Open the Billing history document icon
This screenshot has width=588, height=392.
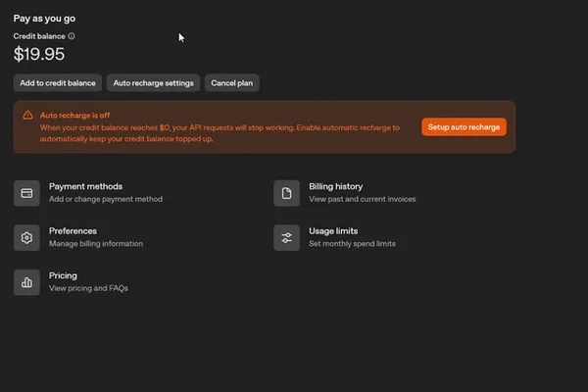286,193
